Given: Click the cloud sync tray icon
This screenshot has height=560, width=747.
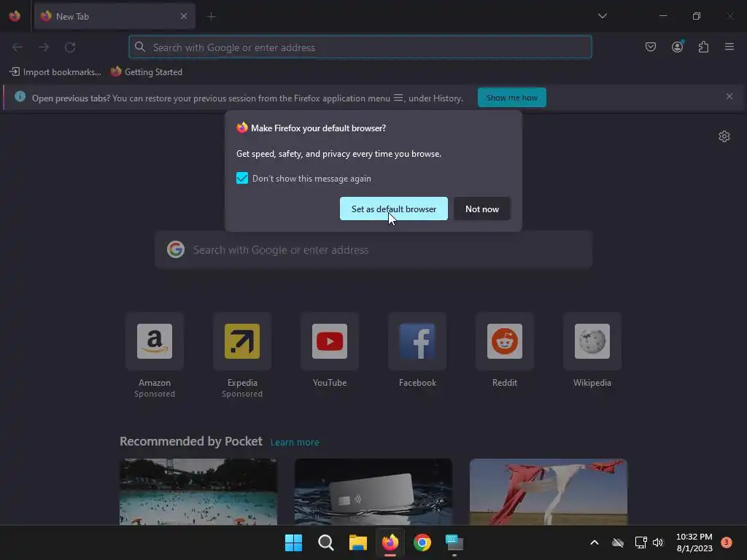Looking at the screenshot, I should 618,542.
